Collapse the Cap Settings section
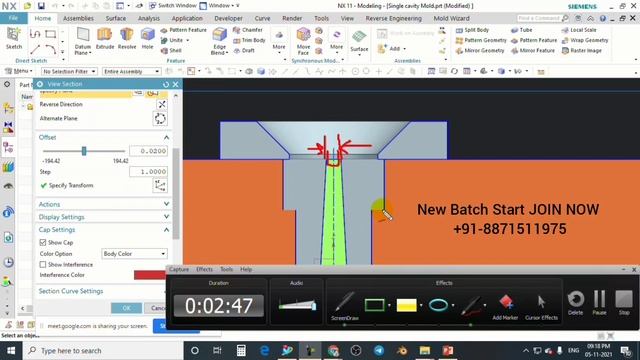Image resolution: width=640 pixels, height=360 pixels. pyautogui.click(x=166, y=230)
